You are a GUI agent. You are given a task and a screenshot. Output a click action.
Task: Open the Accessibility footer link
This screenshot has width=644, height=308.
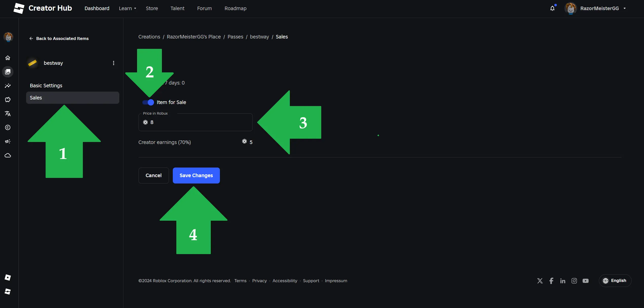coord(285,281)
